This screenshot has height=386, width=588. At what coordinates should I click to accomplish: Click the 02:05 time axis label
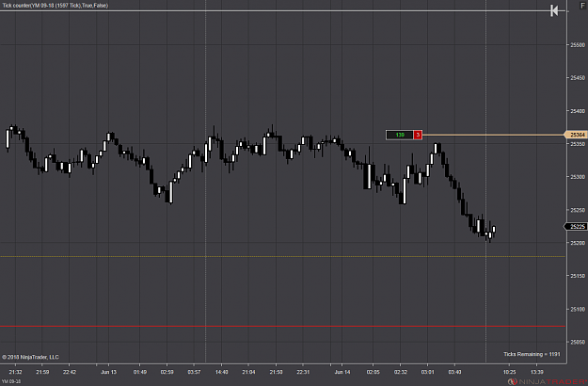pos(373,372)
